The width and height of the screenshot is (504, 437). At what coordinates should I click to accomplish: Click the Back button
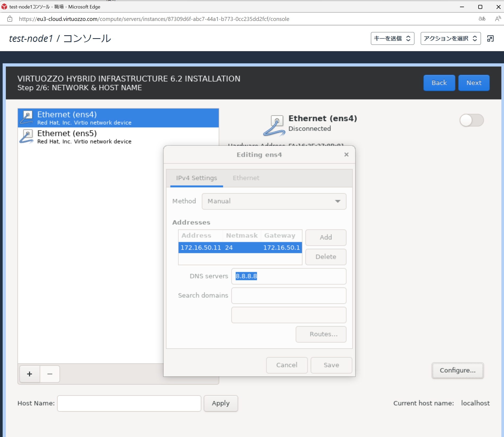(439, 83)
